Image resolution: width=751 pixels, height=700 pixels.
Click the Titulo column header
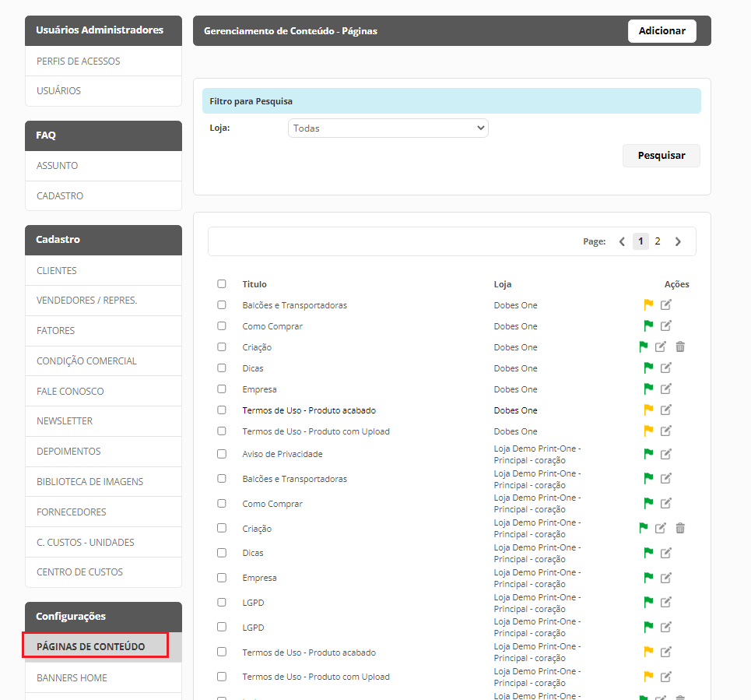(254, 284)
